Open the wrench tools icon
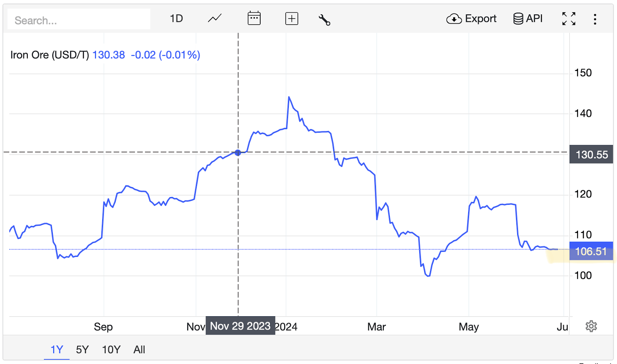 324,19
